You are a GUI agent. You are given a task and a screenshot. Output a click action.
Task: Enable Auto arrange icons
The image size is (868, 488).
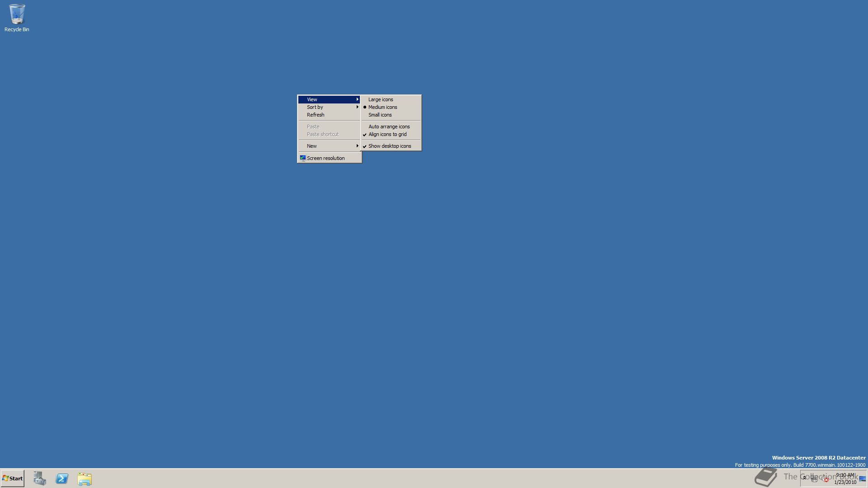[x=391, y=127]
